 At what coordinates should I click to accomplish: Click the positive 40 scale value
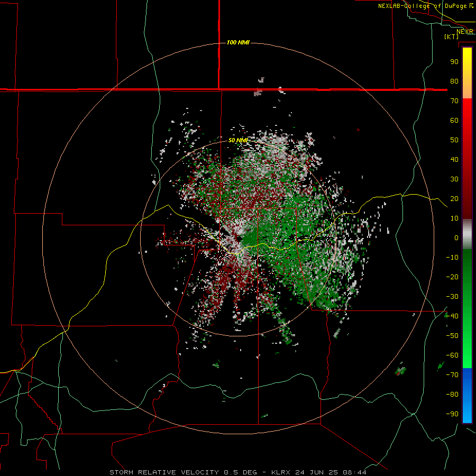(454, 160)
